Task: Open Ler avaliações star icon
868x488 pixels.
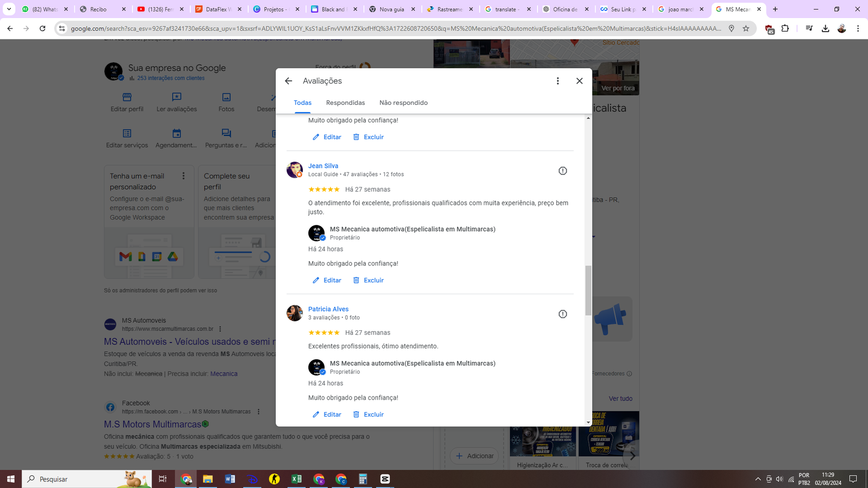Action: [x=176, y=97]
